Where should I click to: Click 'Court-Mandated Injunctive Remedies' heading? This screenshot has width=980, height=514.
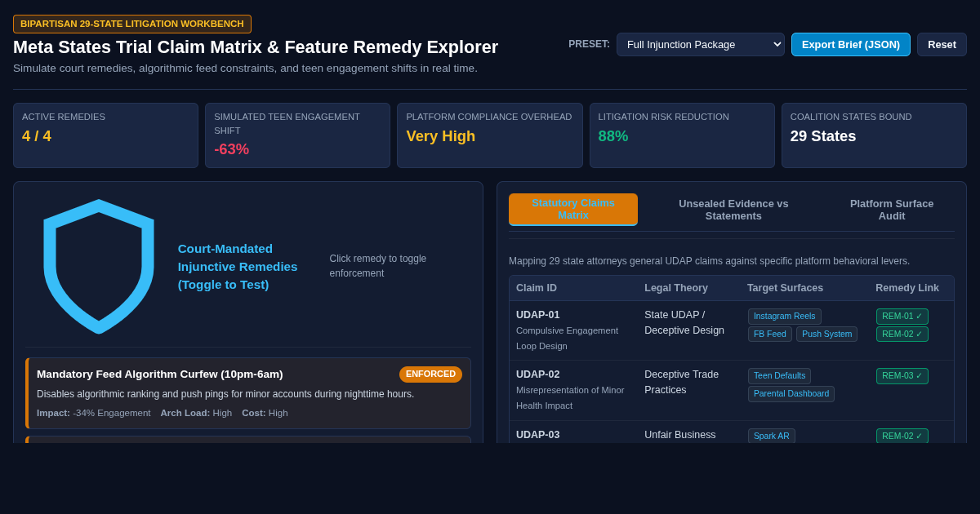tap(238, 266)
